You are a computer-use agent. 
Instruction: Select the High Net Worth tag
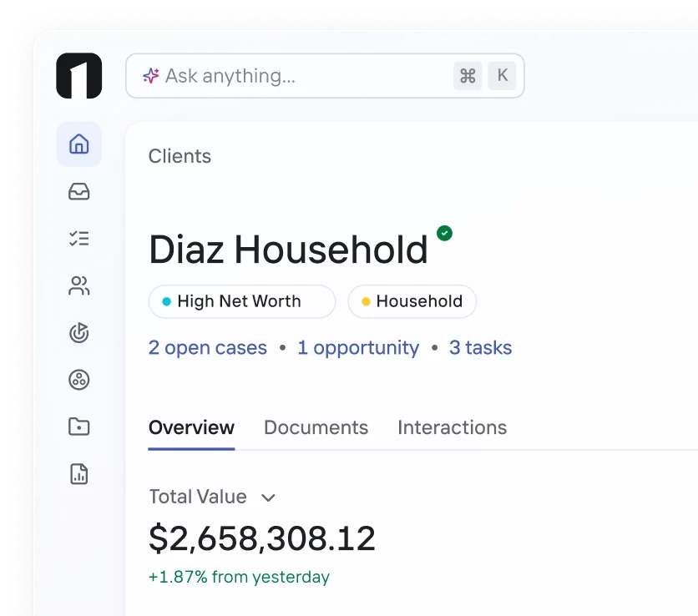pos(242,301)
